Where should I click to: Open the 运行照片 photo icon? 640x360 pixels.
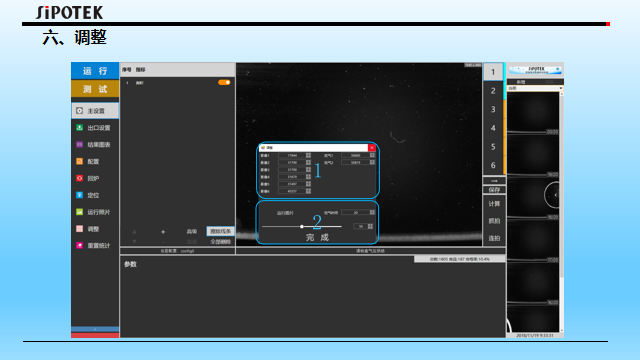coord(80,212)
